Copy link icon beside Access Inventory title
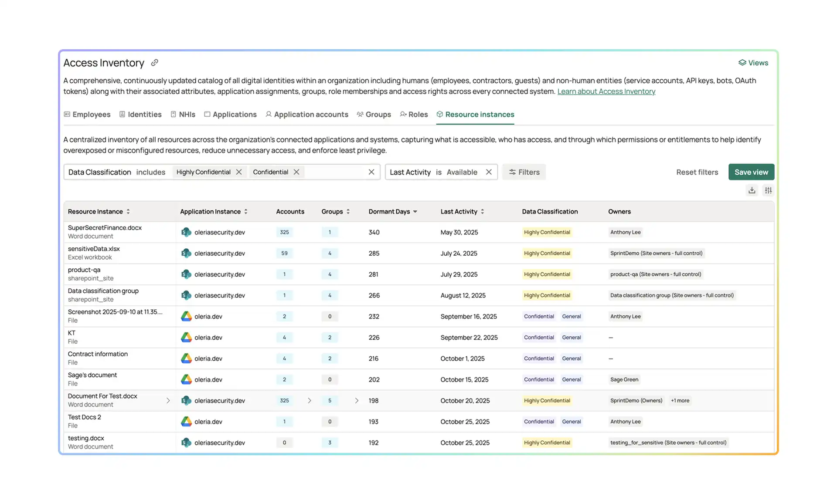Image resolution: width=837 pixels, height=504 pixels. (x=154, y=63)
